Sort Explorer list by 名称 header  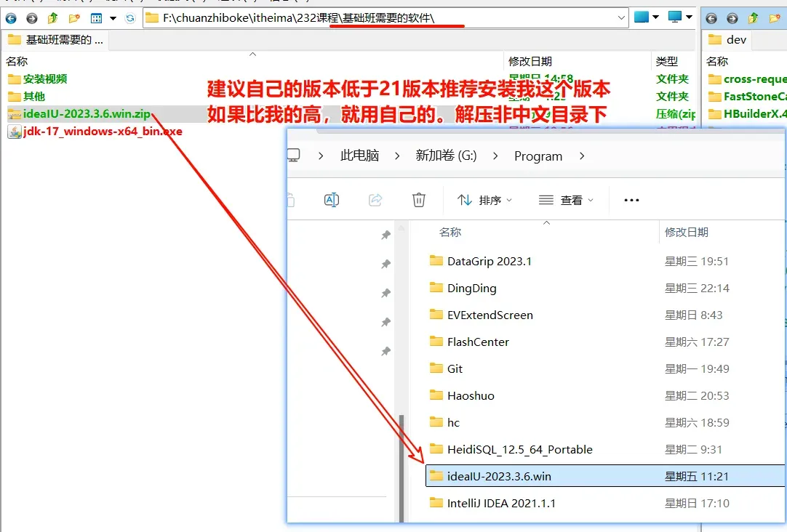coord(450,232)
